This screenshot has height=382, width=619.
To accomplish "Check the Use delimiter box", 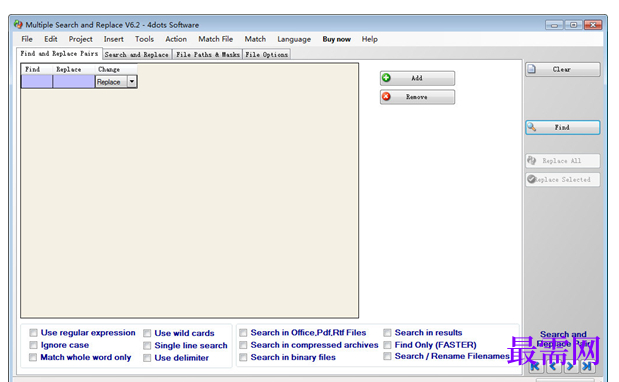I will [147, 358].
